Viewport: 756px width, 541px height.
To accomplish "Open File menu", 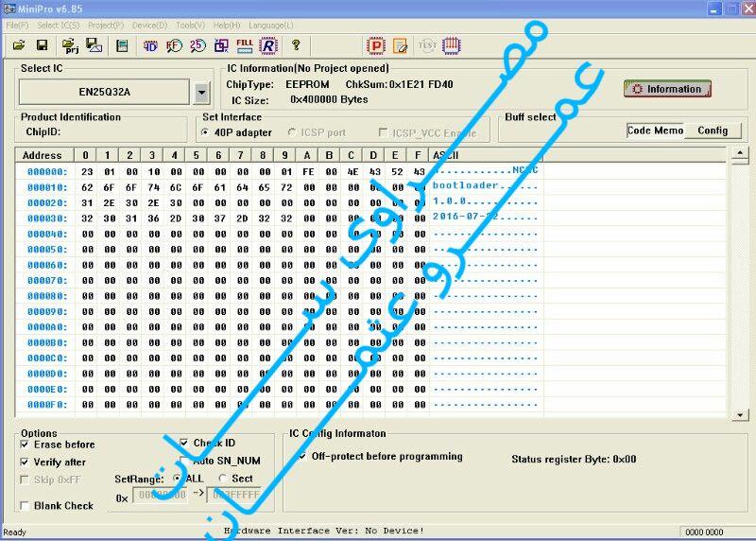I will coord(17,26).
